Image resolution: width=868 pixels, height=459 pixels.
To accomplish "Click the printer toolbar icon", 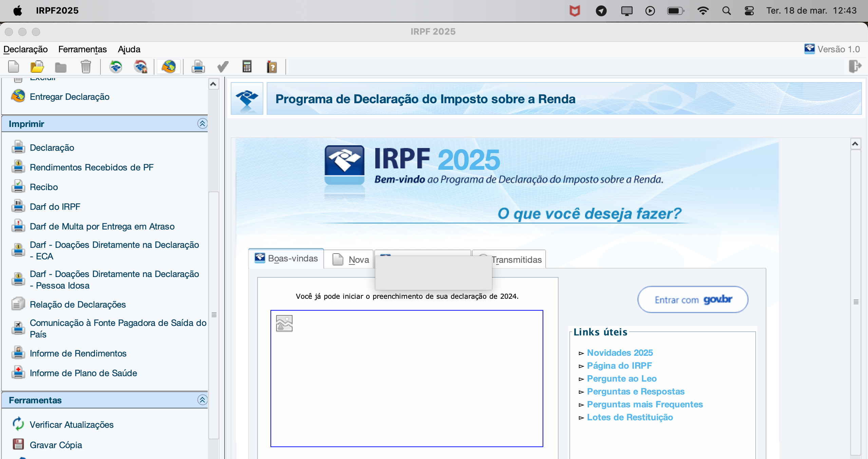I will pos(198,67).
